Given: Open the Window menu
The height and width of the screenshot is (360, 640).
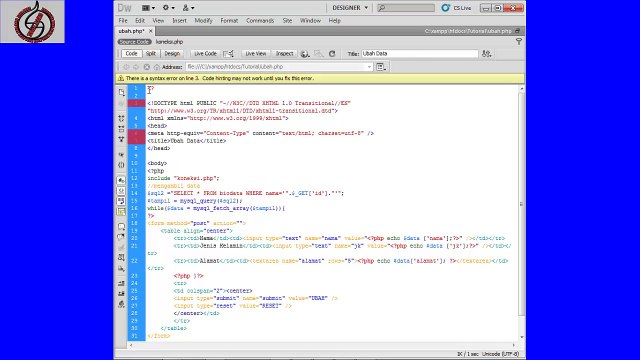Looking at the screenshot, I should (310, 20).
